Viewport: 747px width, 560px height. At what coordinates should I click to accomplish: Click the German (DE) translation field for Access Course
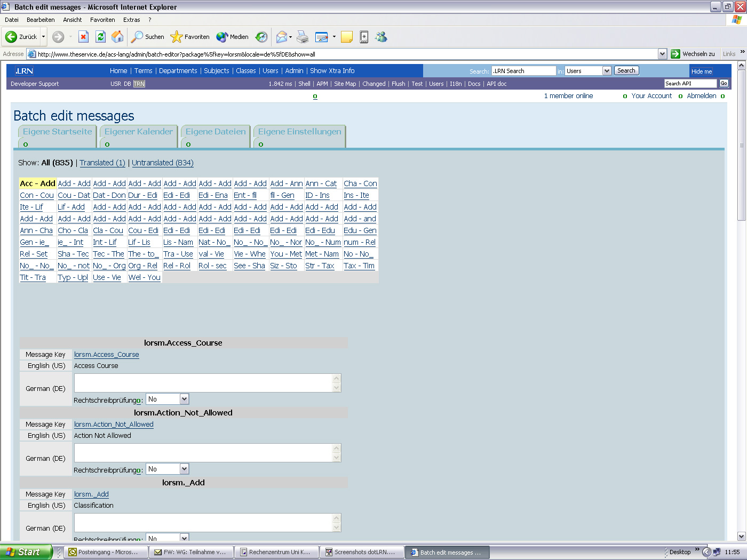[x=205, y=382]
